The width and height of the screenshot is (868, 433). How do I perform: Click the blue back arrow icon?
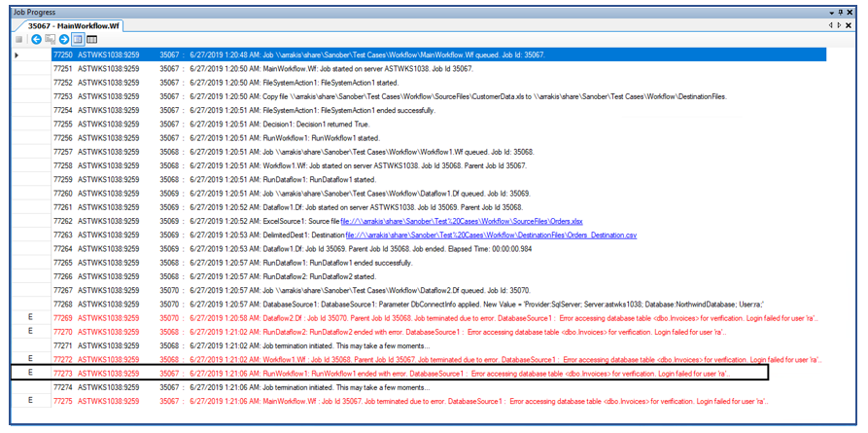tap(36, 40)
